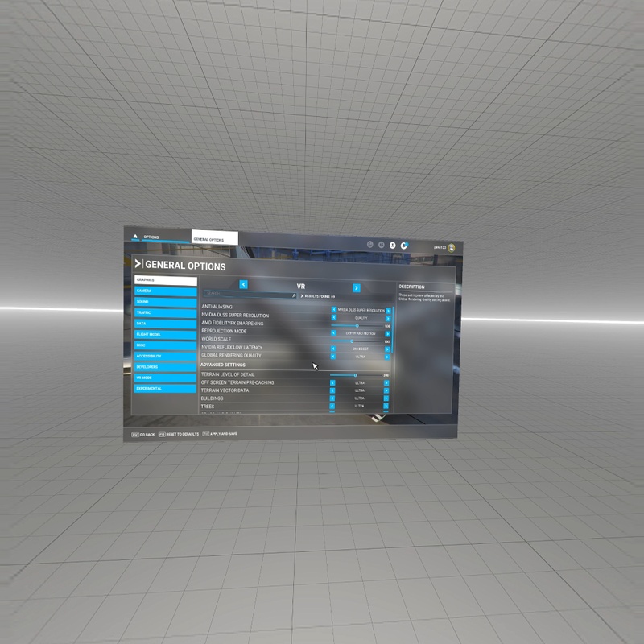Click right arrow for NVIDIA Reflex Low Latency
This screenshot has width=644, height=644.
387,349
